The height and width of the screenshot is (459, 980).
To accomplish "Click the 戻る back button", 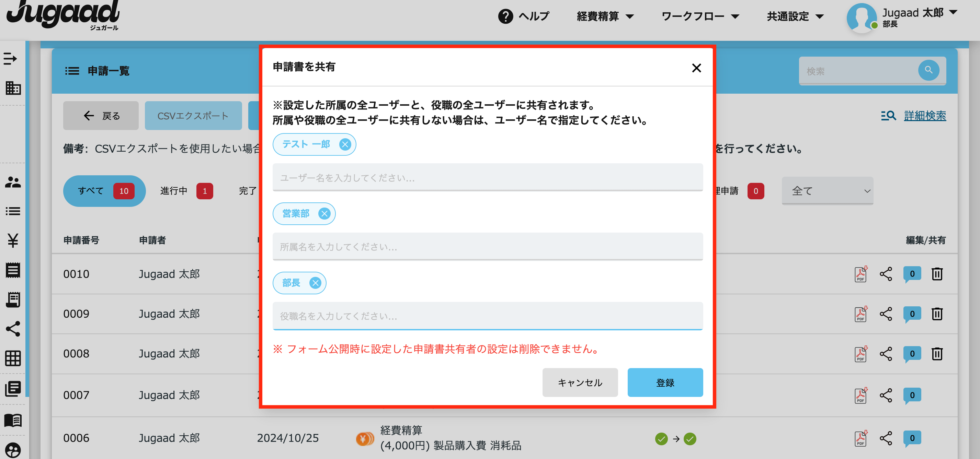I will click(x=101, y=116).
